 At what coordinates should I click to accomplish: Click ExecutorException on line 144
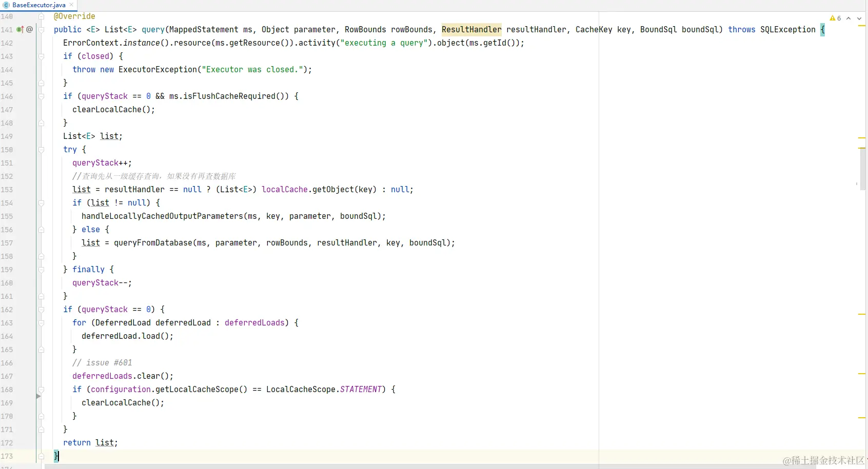point(157,70)
